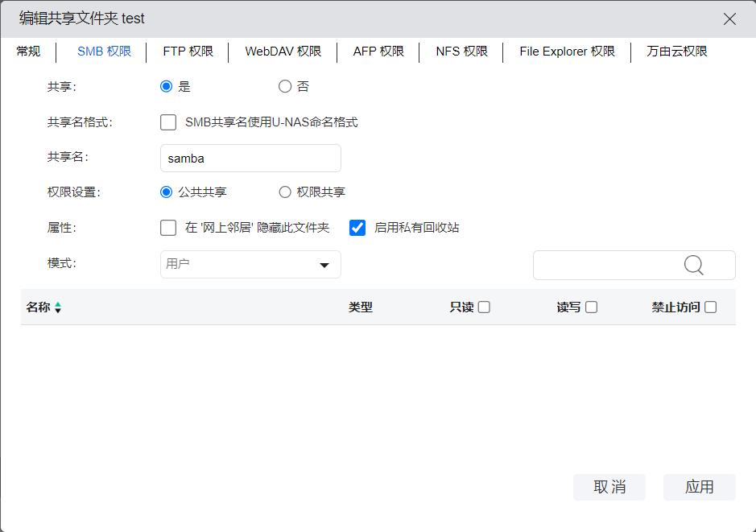Select 否 to disable sharing
756x532 pixels.
[x=284, y=86]
